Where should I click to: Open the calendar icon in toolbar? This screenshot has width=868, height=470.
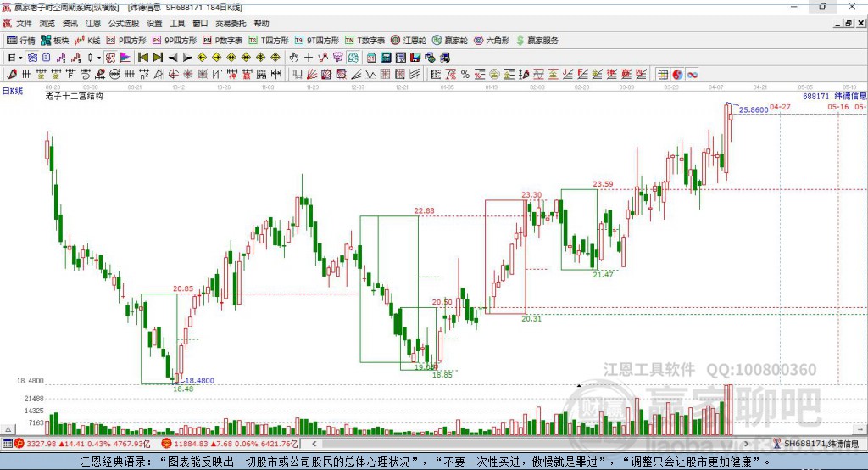tap(371, 58)
